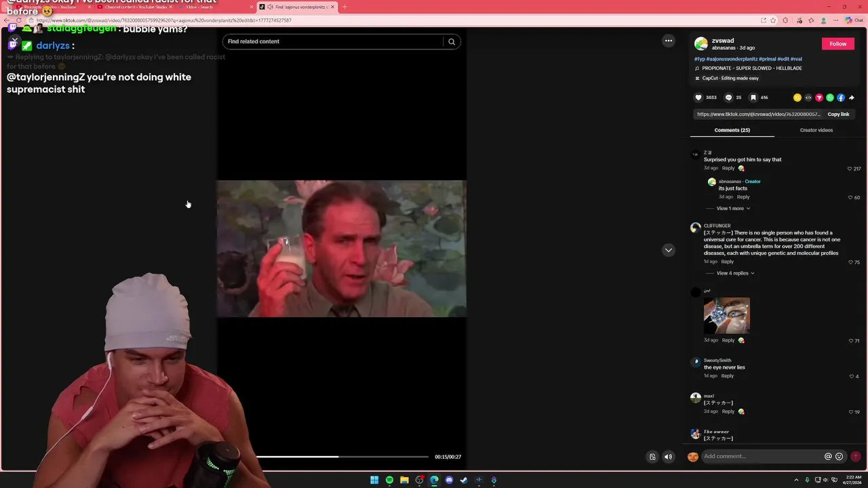868x488 pixels.
Task: Click the Find related content search field
Action: tap(333, 41)
